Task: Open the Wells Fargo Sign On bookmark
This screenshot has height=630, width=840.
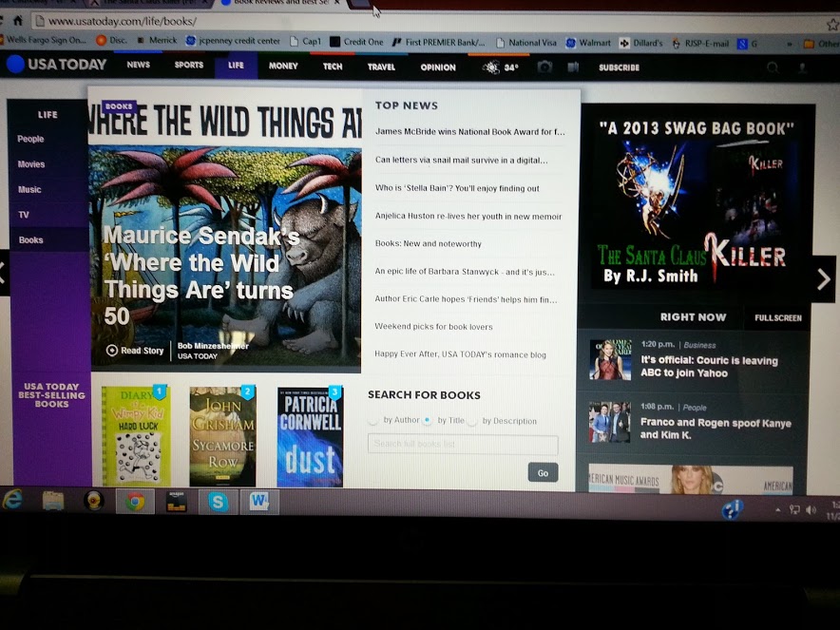Action: pyautogui.click(x=43, y=40)
